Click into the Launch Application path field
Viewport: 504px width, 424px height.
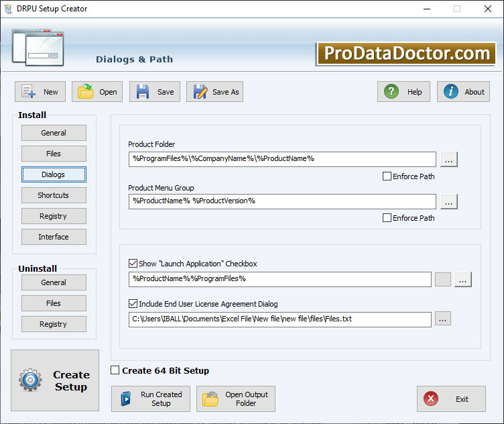click(x=280, y=279)
